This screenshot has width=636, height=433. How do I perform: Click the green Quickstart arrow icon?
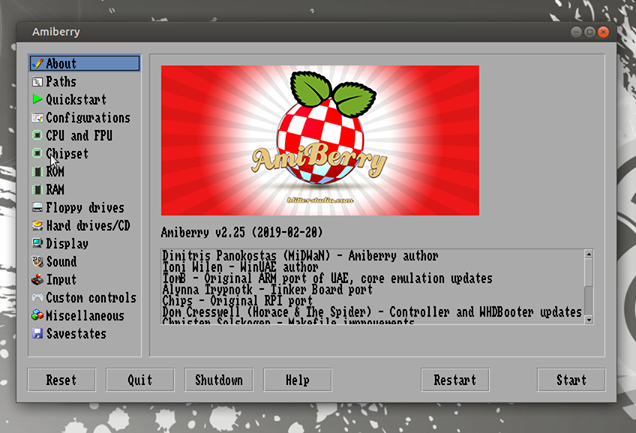pyautogui.click(x=37, y=99)
